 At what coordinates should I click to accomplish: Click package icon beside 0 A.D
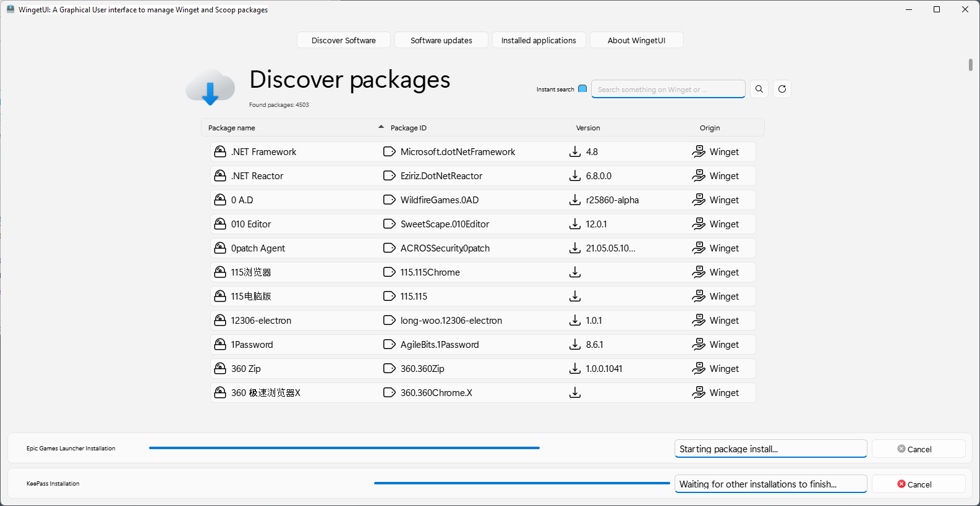point(219,200)
